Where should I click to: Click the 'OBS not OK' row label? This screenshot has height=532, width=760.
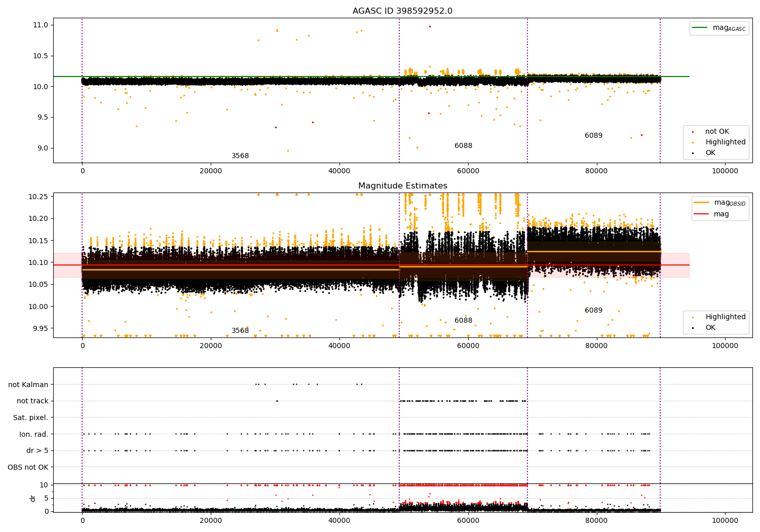(x=28, y=467)
